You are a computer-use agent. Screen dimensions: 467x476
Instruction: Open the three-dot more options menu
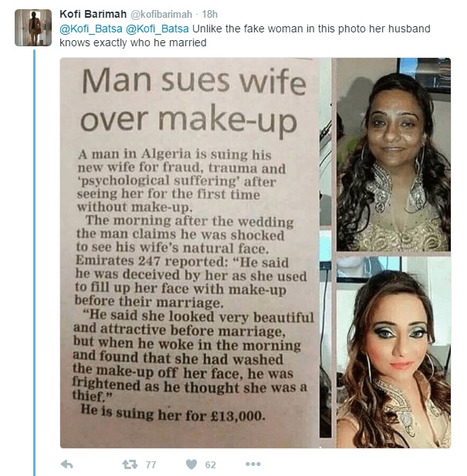pyautogui.click(x=253, y=464)
